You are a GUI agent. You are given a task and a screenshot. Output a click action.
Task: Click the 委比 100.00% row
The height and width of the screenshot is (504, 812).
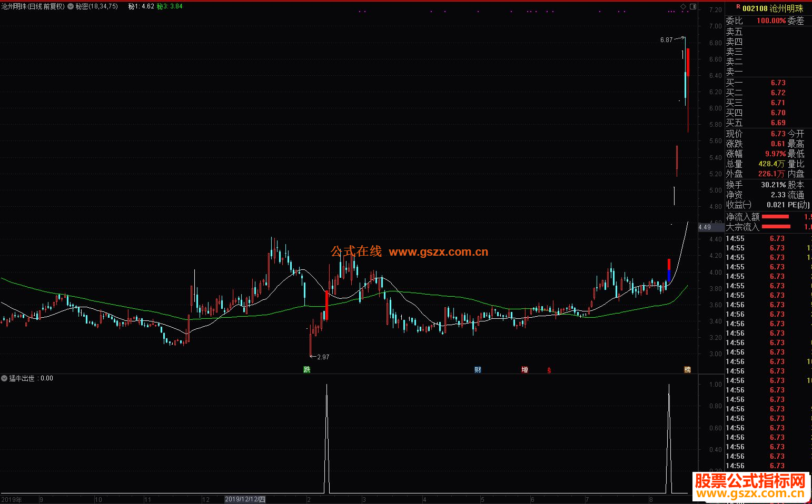(756, 21)
